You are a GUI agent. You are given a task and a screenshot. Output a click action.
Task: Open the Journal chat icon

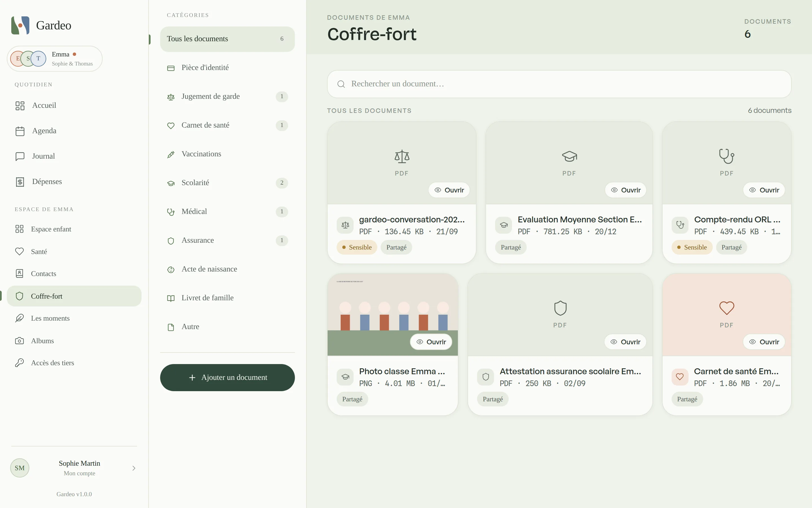[x=20, y=156]
